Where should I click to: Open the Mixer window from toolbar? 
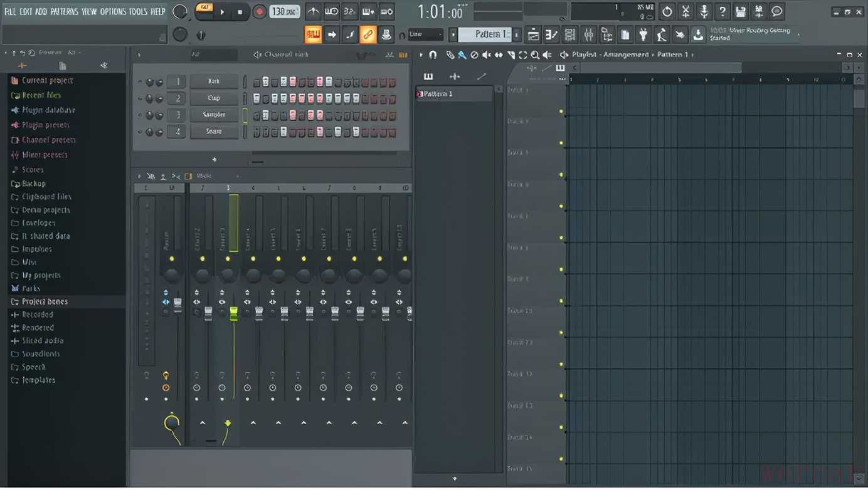588,35
